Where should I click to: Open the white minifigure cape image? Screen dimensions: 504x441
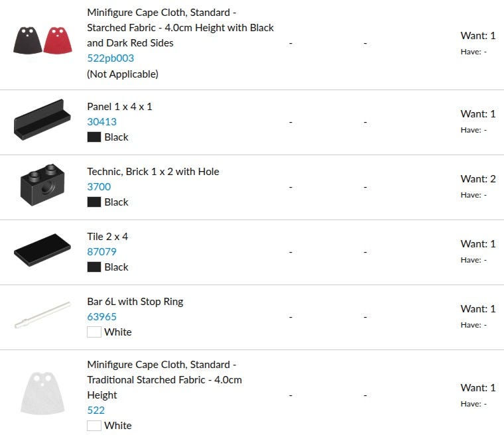(42, 393)
